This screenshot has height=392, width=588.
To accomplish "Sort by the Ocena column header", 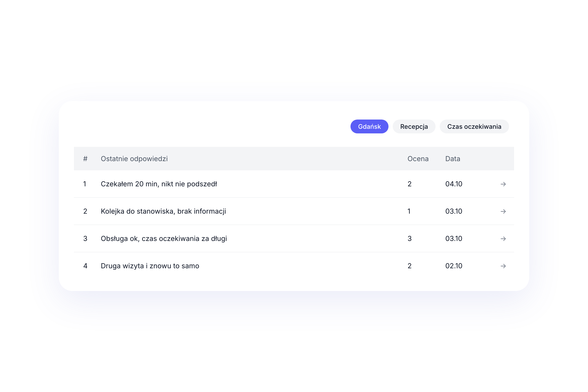I will 418,159.
